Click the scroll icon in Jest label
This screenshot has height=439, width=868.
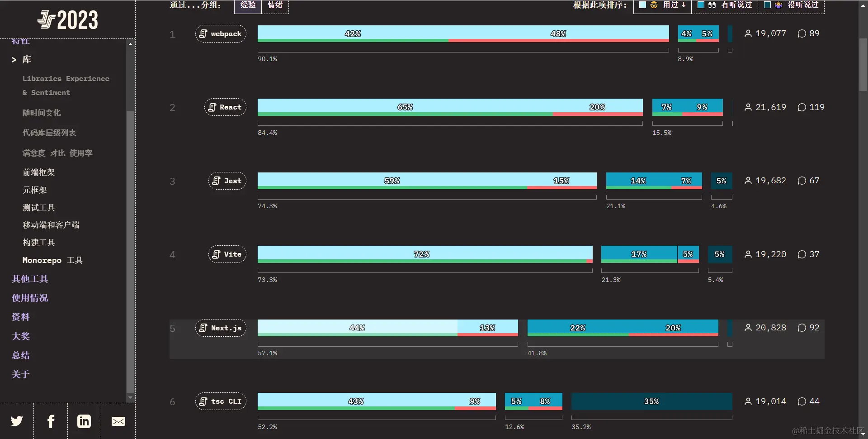pos(217,181)
